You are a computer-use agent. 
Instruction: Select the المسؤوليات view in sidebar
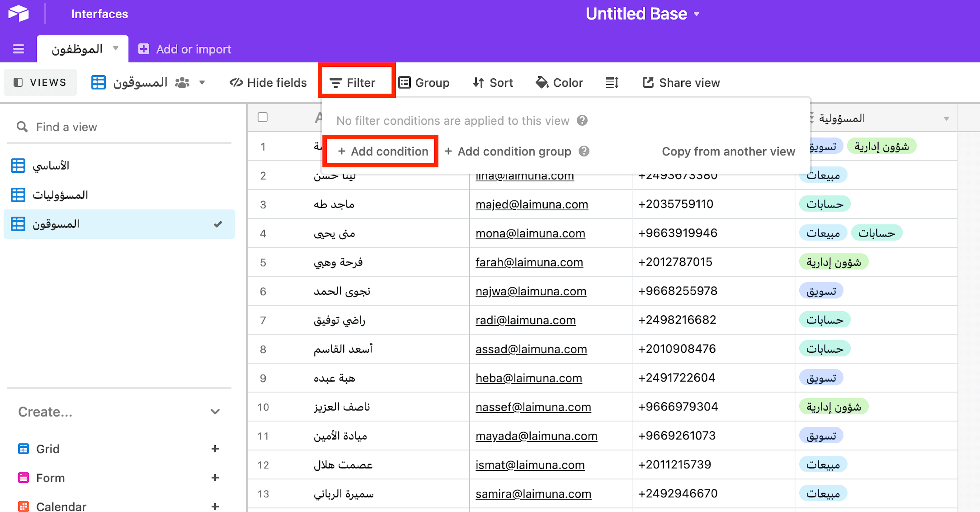[60, 195]
